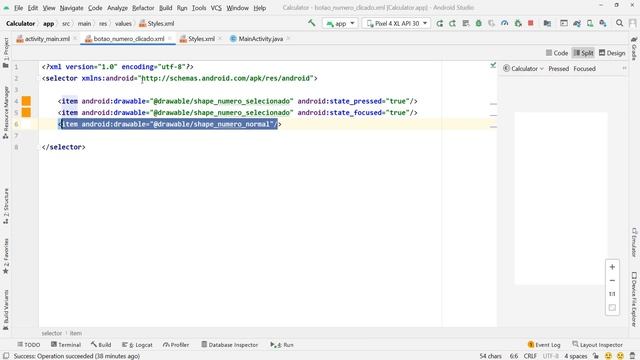Open the SDK Manager icon
640x360 pixels.
tap(603, 24)
